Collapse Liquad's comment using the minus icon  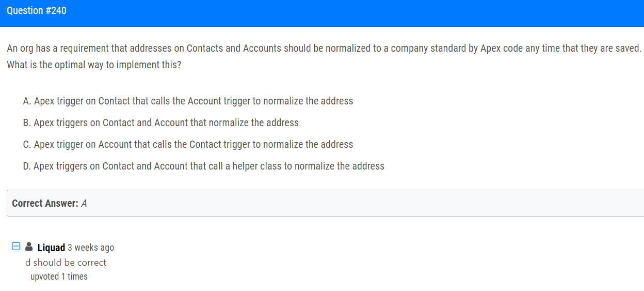click(x=16, y=247)
